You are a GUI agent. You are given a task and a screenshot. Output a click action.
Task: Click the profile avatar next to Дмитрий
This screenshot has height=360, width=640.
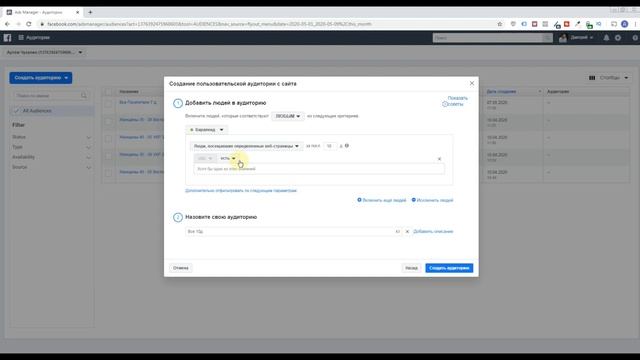click(563, 38)
